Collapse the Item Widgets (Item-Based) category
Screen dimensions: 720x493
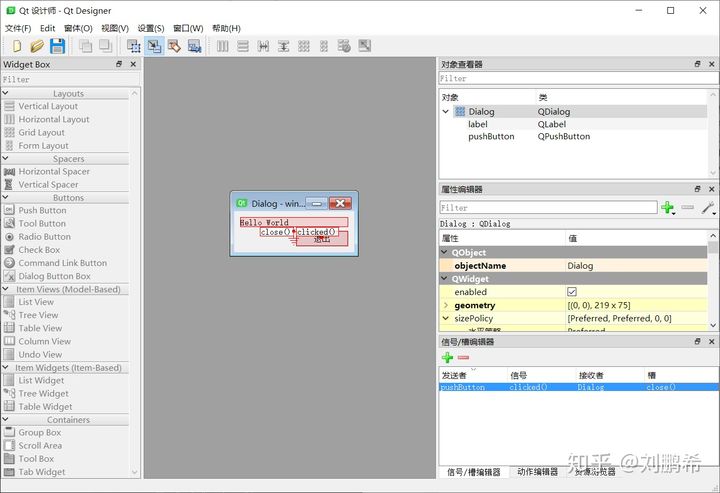click(x=6, y=367)
